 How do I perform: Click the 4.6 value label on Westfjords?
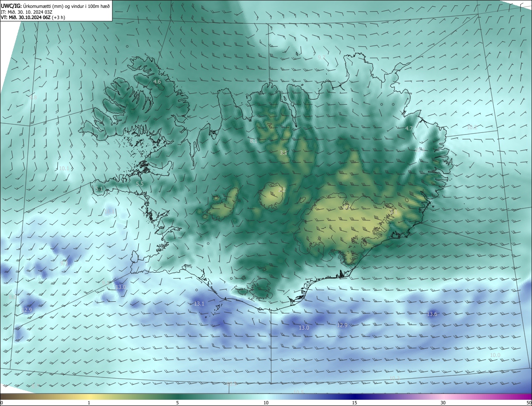tap(157, 82)
